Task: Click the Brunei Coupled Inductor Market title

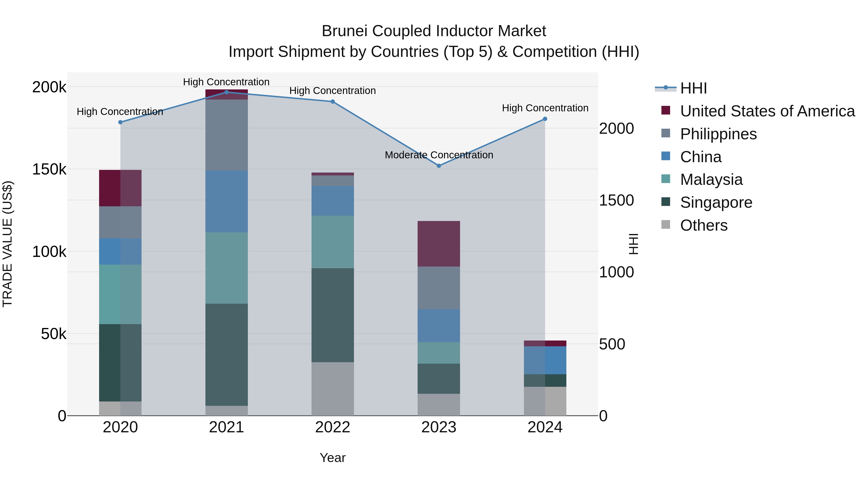Action: point(434,31)
